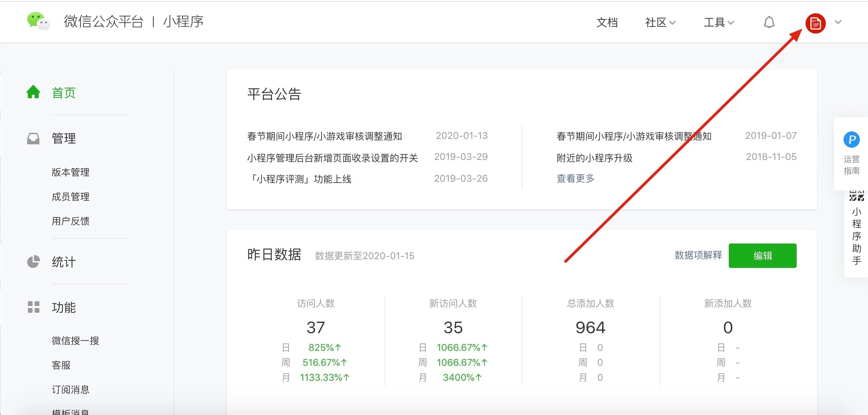This screenshot has width=868, height=415.
Task: Click the grid icon beside 功能
Action: (33, 307)
